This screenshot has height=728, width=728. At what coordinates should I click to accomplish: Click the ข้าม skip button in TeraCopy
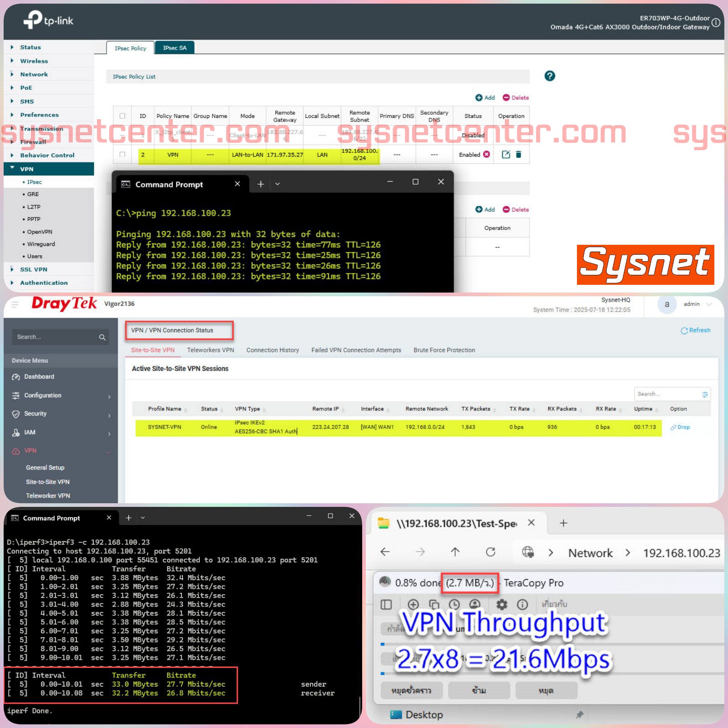(479, 691)
